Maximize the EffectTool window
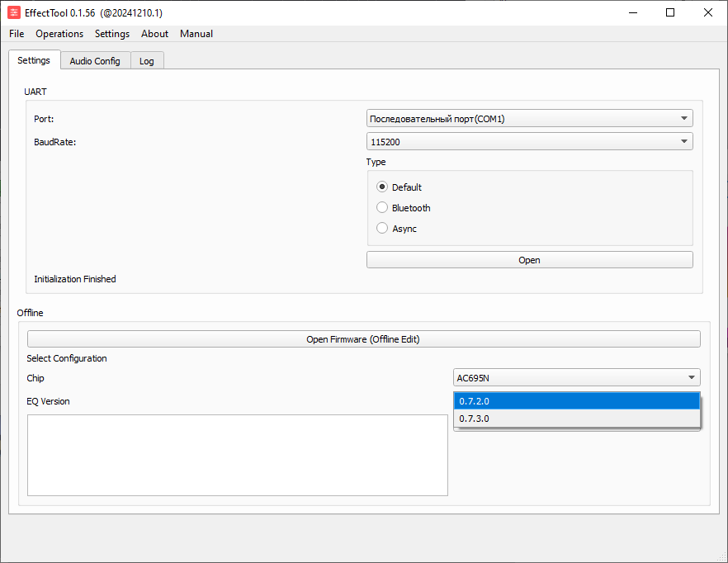Viewport: 728px width, 563px height. point(670,12)
